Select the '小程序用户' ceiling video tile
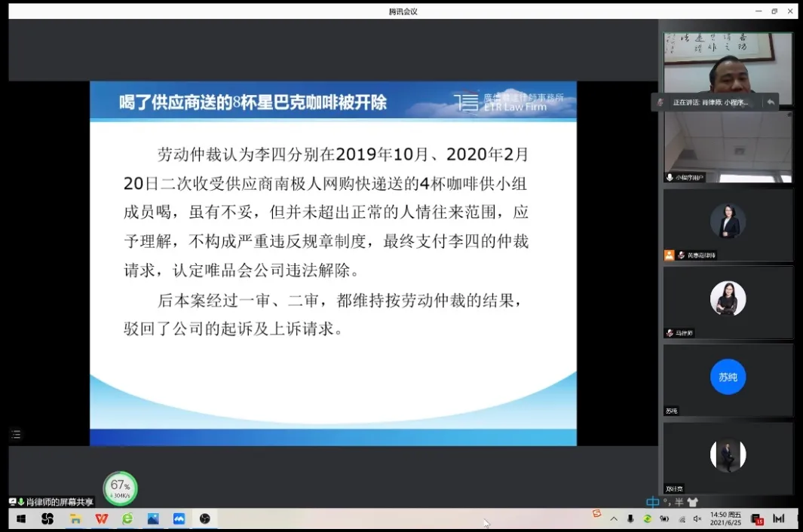 click(x=728, y=148)
